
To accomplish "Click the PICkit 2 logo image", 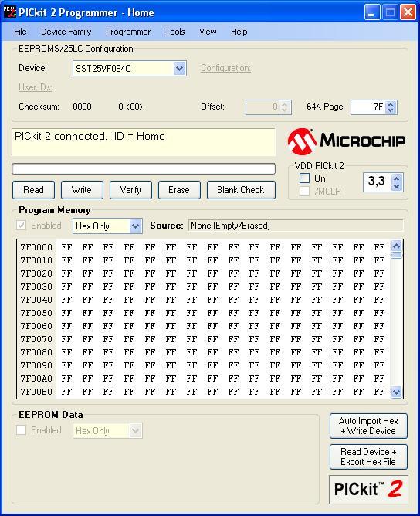I will click(368, 489).
